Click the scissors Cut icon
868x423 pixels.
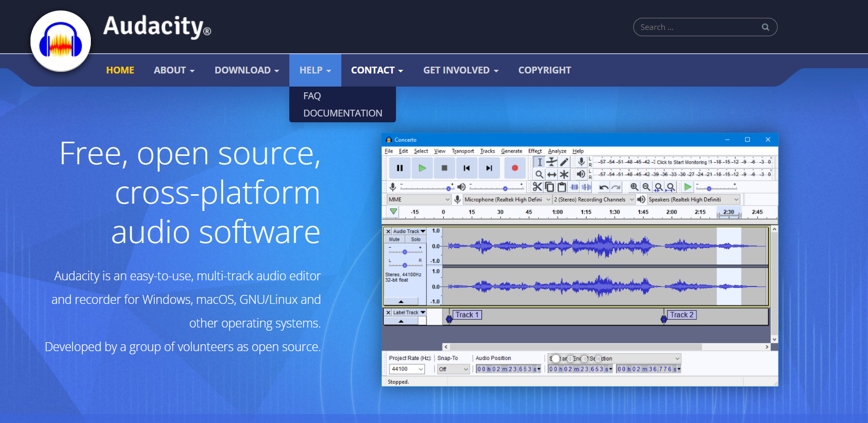tap(537, 187)
